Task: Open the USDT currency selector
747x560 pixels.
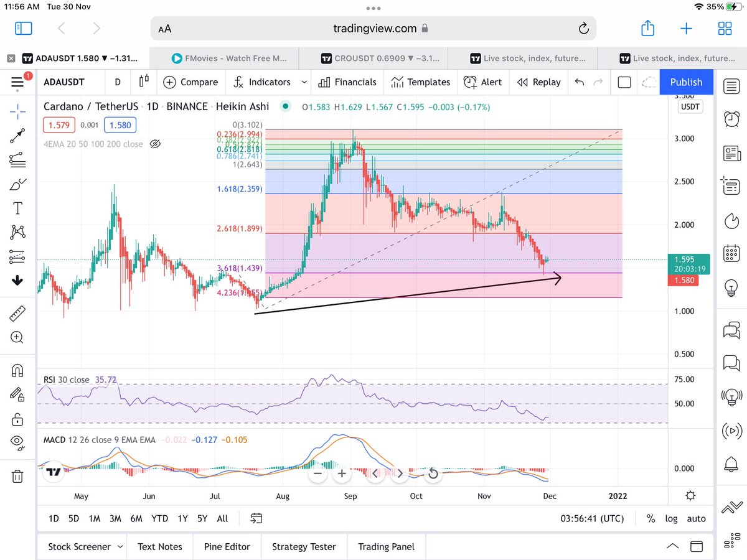Action: 690,106
